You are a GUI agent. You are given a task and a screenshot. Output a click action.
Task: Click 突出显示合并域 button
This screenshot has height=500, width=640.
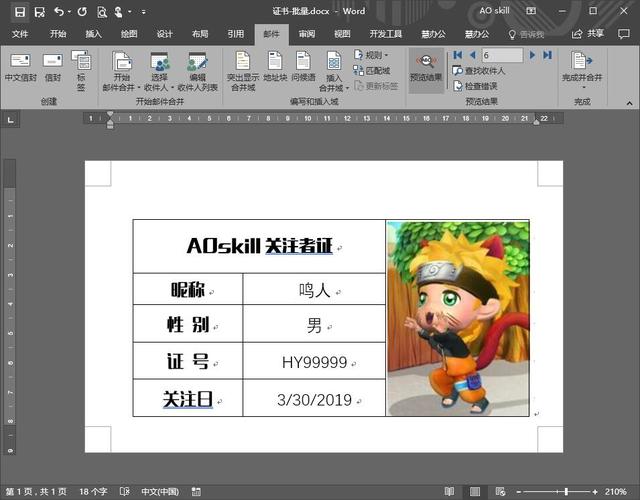click(x=243, y=70)
